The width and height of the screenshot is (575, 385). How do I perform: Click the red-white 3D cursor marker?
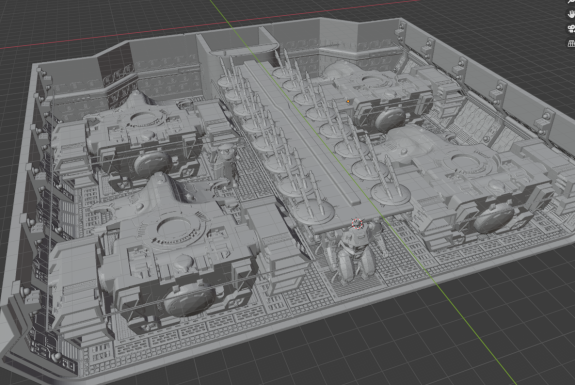point(357,223)
